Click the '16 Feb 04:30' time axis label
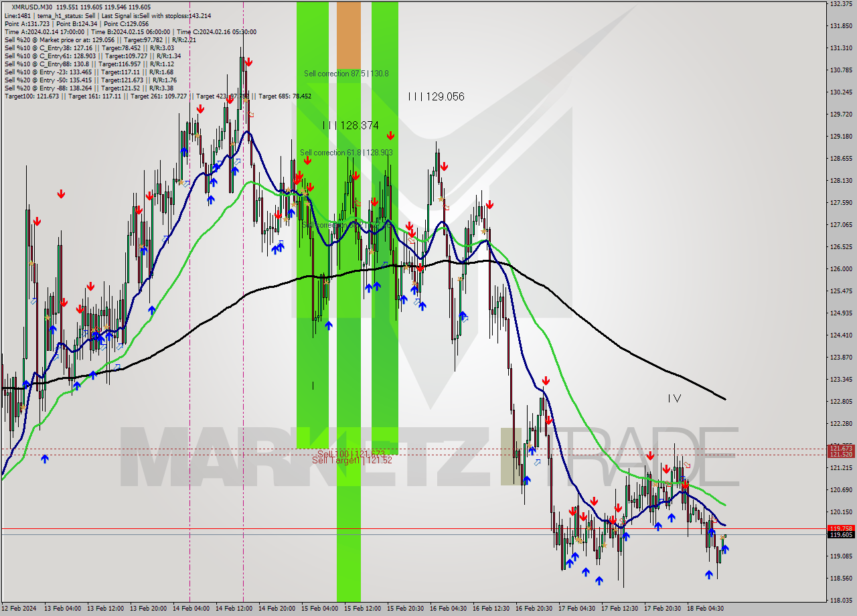Screen dimensions: 857x616 (x=448, y=609)
